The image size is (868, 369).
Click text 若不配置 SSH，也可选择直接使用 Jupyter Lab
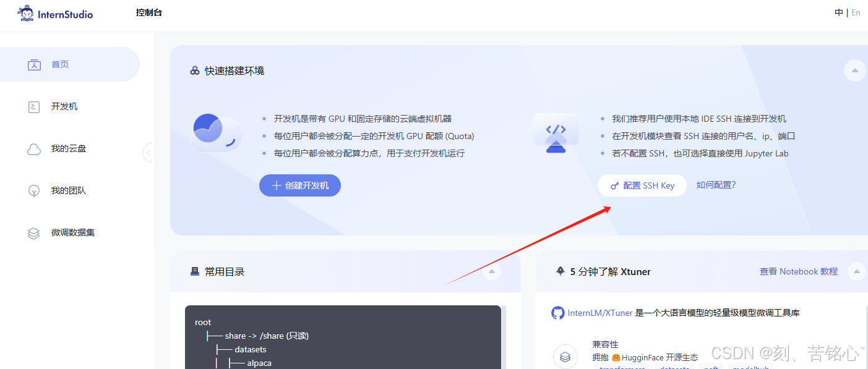(x=700, y=153)
